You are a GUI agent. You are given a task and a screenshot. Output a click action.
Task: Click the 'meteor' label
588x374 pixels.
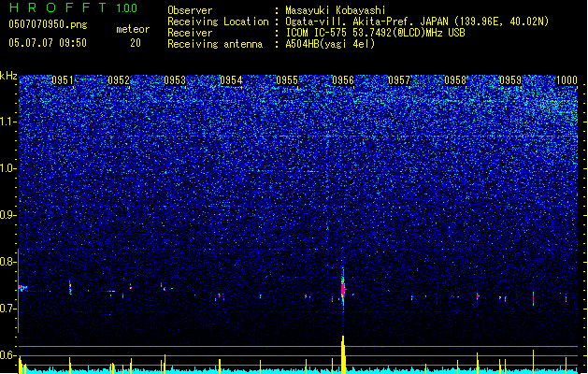coord(133,29)
